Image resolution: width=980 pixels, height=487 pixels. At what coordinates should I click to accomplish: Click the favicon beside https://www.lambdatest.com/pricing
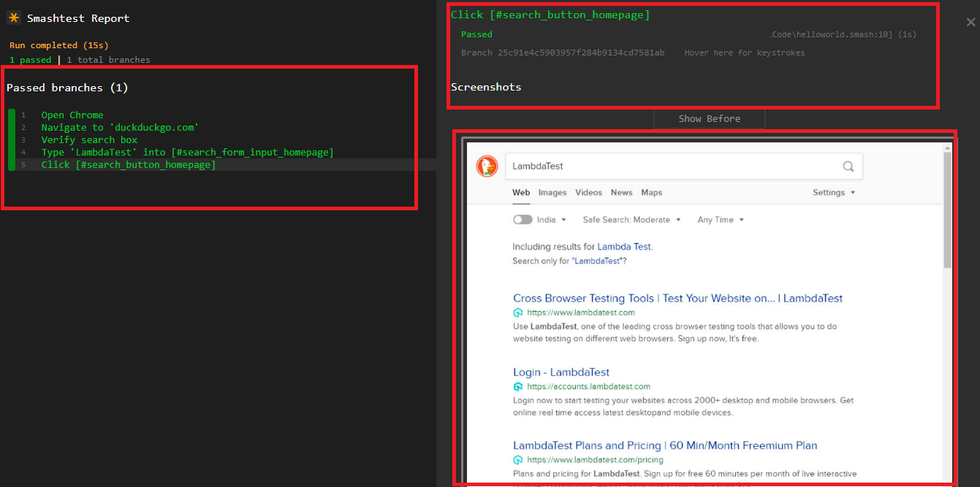(518, 460)
